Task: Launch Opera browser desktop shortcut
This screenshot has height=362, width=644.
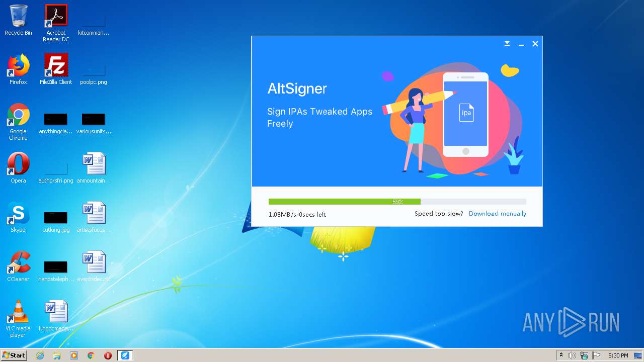Action: (x=18, y=168)
